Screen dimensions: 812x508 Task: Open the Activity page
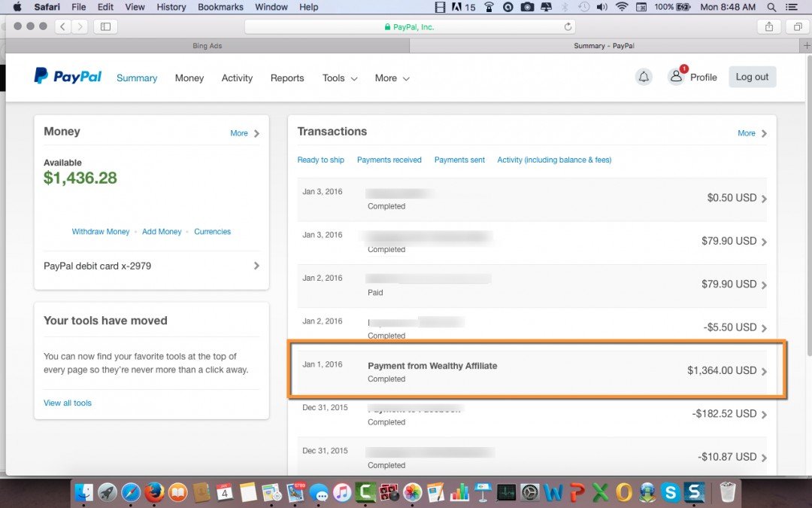[x=237, y=78]
